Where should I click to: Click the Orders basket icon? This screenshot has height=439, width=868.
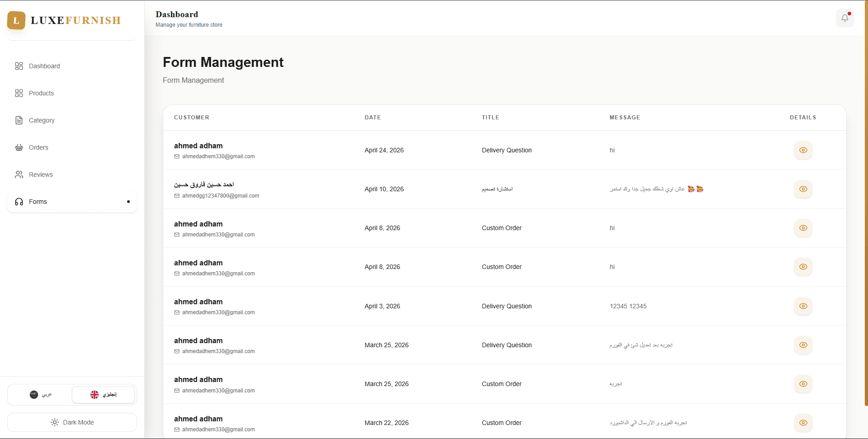(x=19, y=147)
